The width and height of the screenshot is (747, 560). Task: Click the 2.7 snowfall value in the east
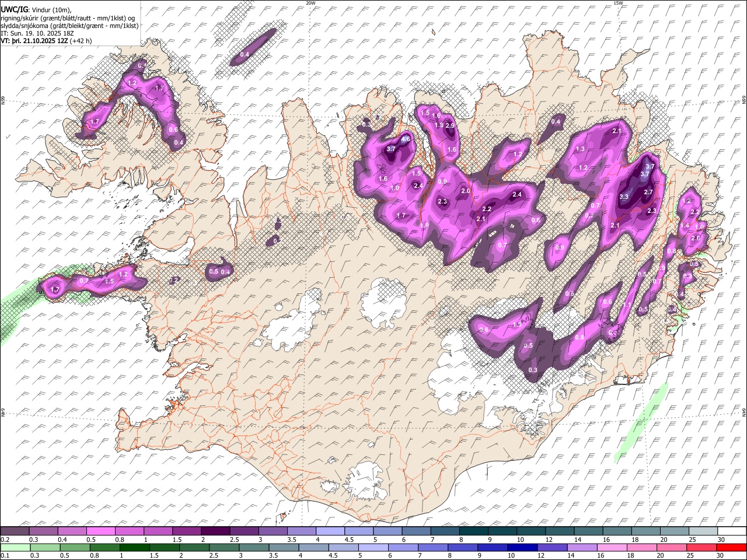point(648,192)
